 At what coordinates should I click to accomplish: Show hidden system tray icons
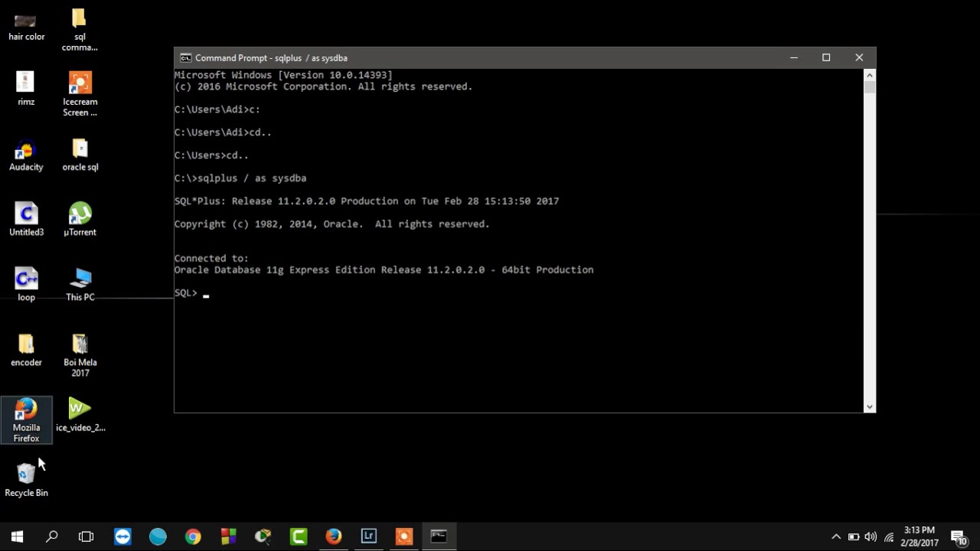(836, 537)
